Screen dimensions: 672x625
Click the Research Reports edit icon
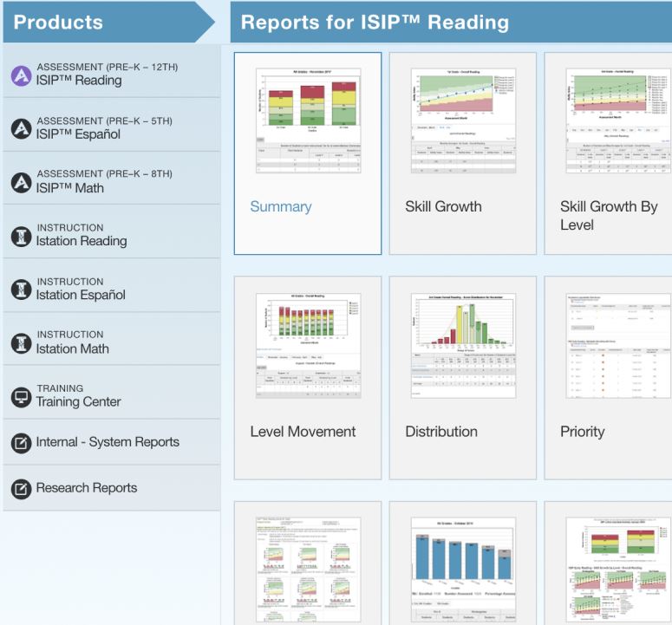point(21,489)
